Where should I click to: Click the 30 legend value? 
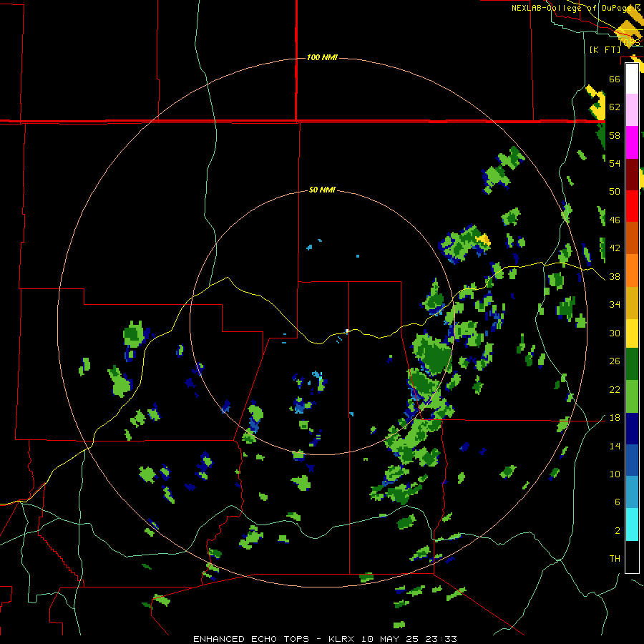(615, 333)
